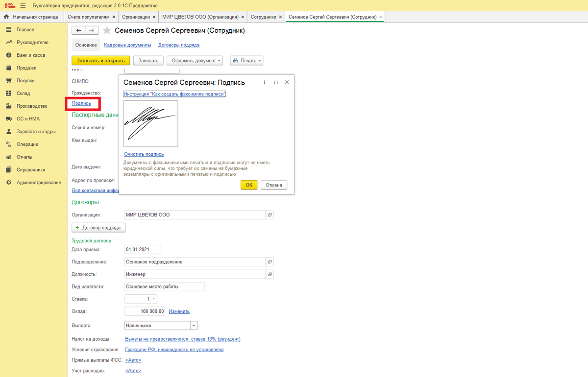Click the Должность field Инженер

click(195, 274)
